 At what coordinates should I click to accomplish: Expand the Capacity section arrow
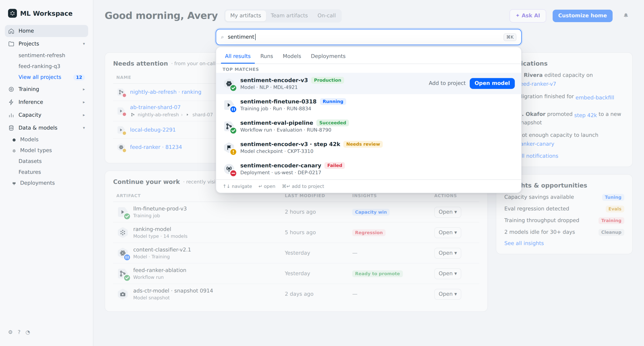tap(84, 115)
